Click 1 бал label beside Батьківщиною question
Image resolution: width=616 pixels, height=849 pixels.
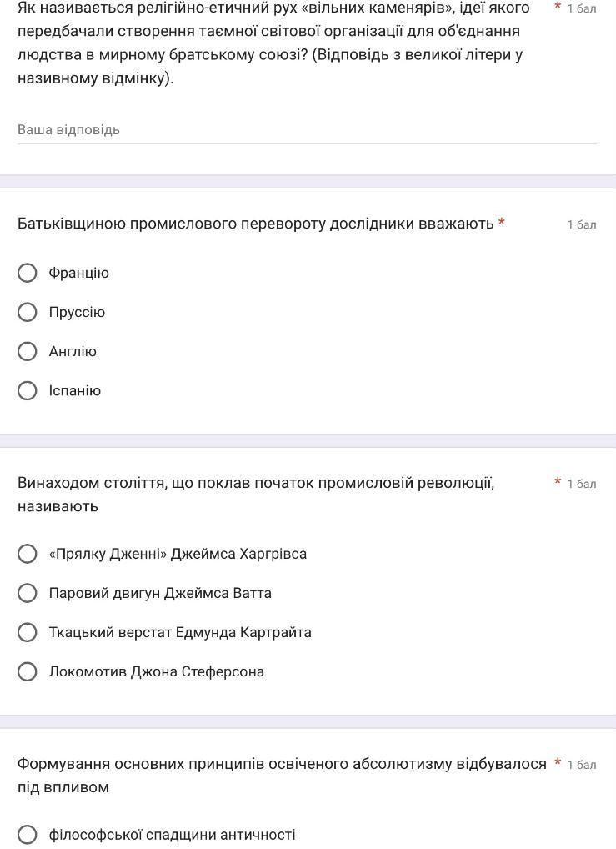(582, 224)
